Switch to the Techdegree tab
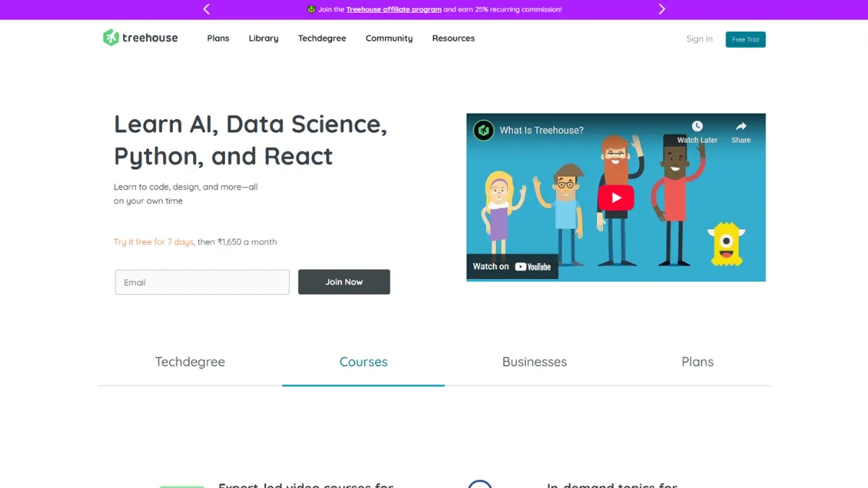The image size is (868, 488). [x=190, y=362]
